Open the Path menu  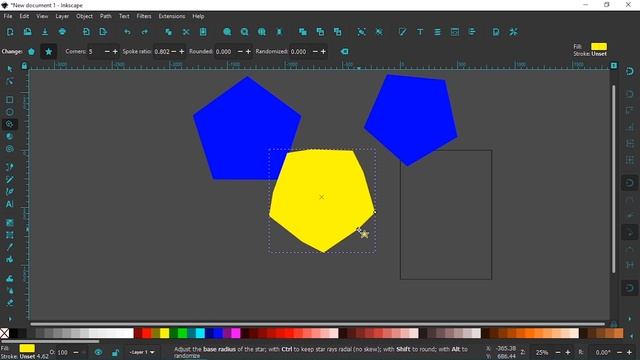tap(105, 16)
